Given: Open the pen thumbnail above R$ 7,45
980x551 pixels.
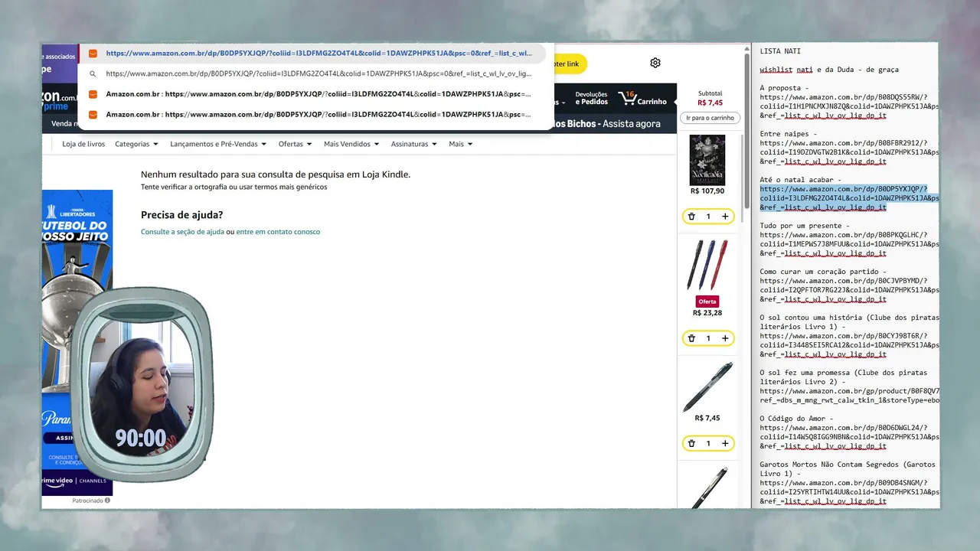Looking at the screenshot, I should (x=707, y=387).
